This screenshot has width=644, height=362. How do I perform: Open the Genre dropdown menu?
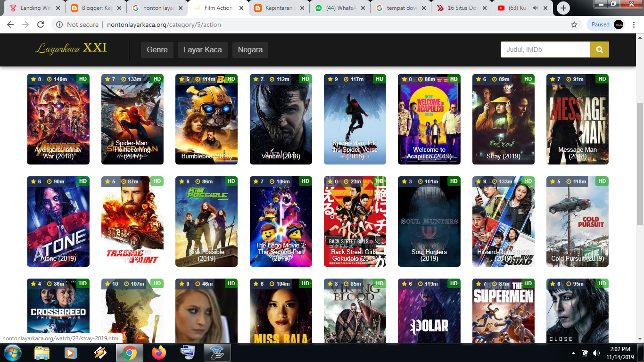tap(157, 49)
